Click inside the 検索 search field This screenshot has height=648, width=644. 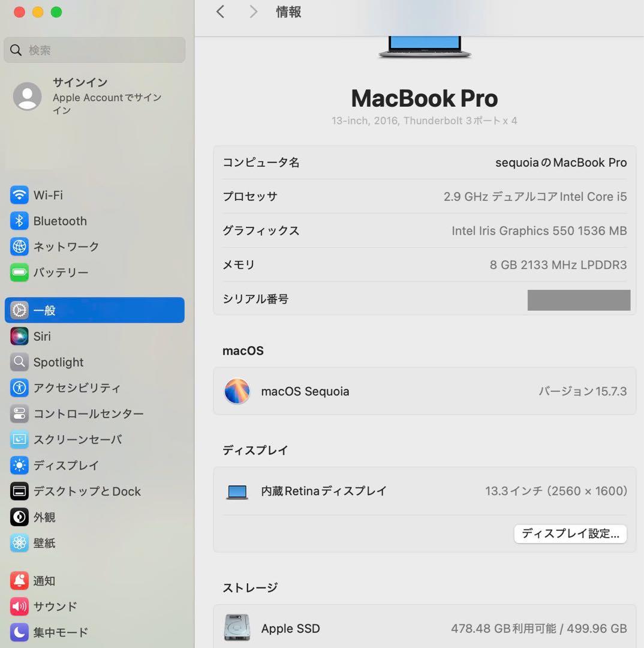click(94, 50)
